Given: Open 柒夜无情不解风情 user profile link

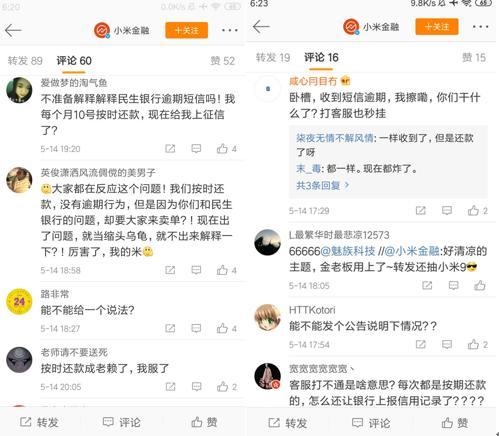Looking at the screenshot, I should coord(335,138).
